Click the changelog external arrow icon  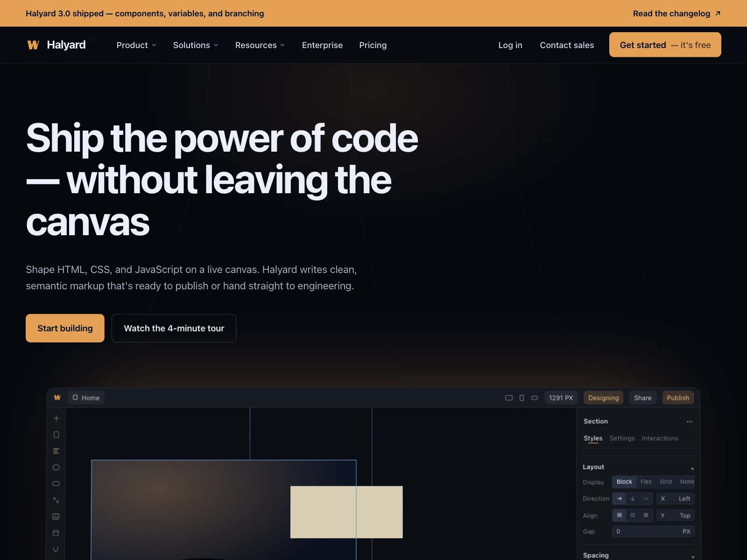coord(718,14)
